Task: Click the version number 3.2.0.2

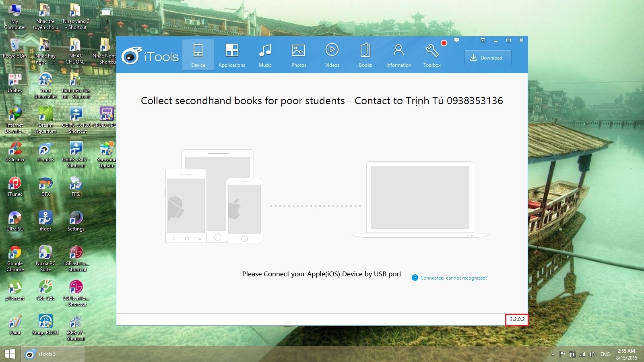Action: 517,319
